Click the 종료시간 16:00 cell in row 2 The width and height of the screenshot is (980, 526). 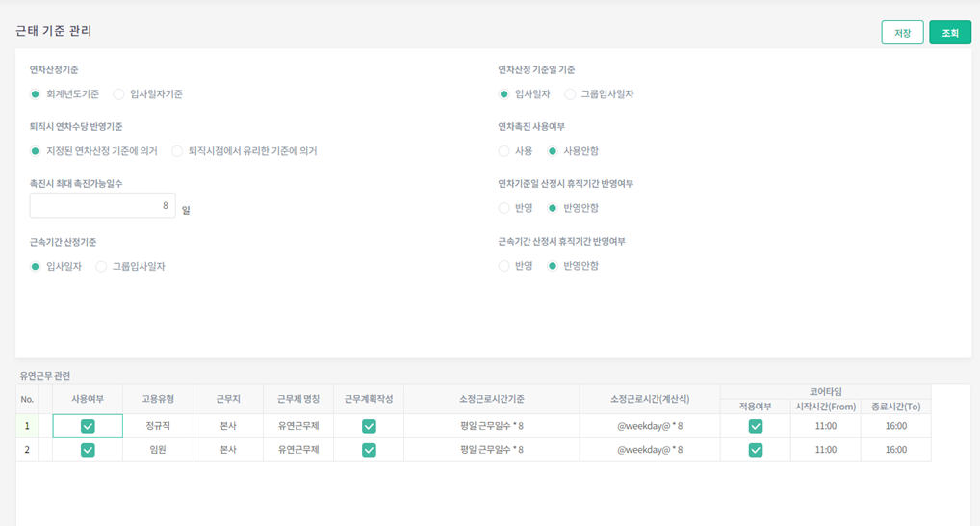895,450
